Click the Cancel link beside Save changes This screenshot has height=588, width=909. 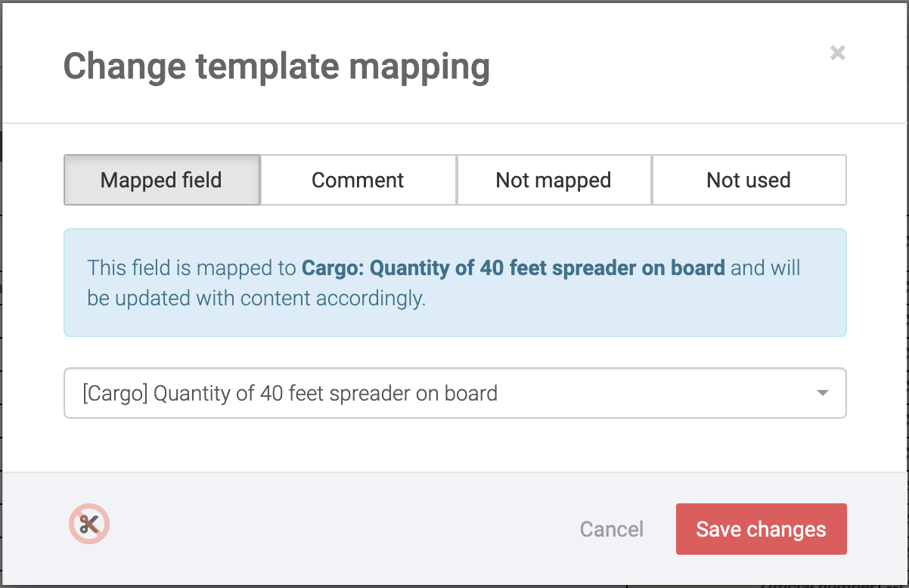click(611, 529)
